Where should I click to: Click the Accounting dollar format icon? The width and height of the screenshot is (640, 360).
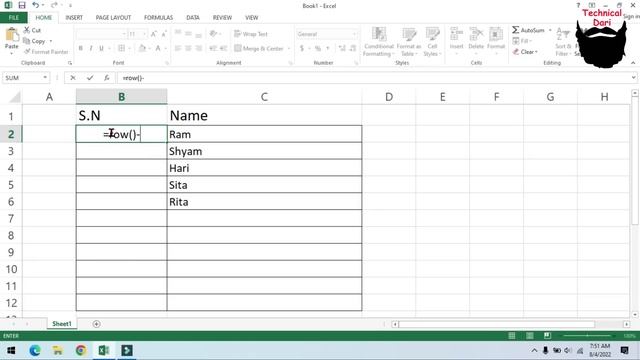pos(302,48)
